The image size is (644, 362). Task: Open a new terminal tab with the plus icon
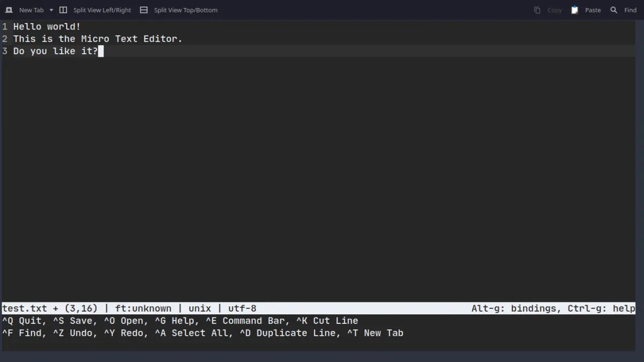click(9, 10)
